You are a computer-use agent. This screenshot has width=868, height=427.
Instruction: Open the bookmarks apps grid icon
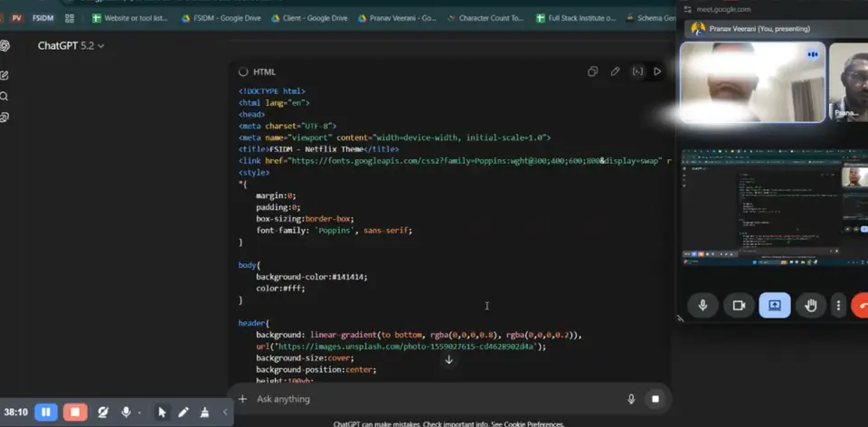(70, 18)
